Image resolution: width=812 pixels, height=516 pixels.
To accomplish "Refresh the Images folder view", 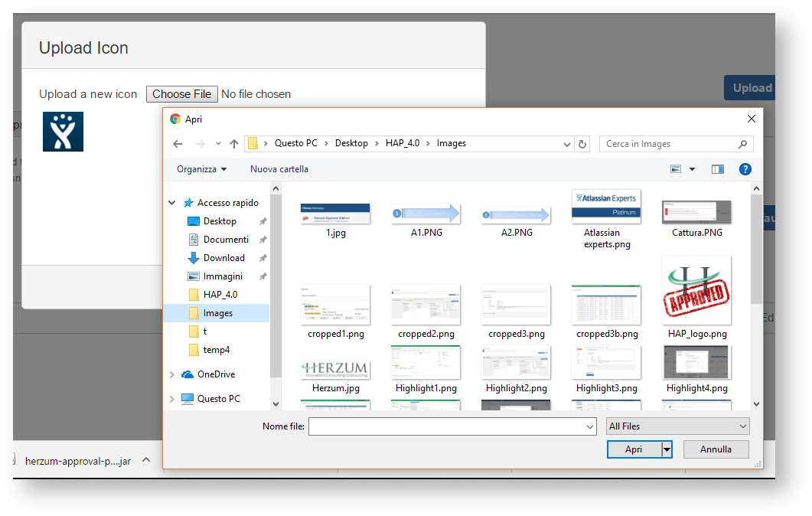I will pos(582,144).
